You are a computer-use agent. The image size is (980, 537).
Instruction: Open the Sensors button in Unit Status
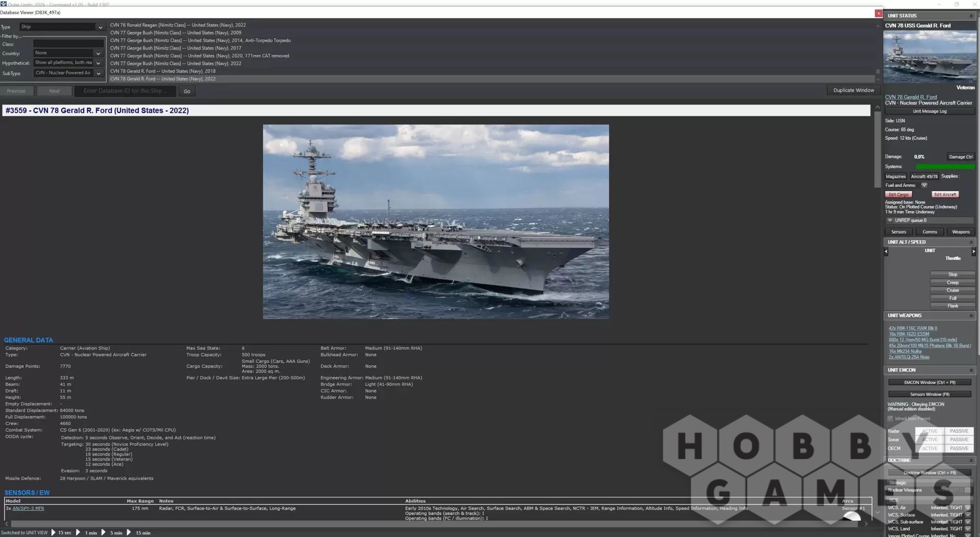point(898,232)
